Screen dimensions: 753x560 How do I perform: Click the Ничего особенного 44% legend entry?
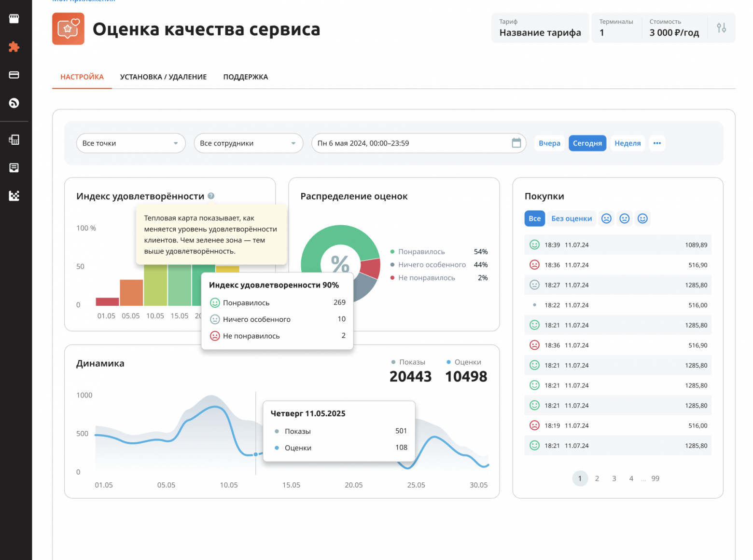pyautogui.click(x=439, y=265)
